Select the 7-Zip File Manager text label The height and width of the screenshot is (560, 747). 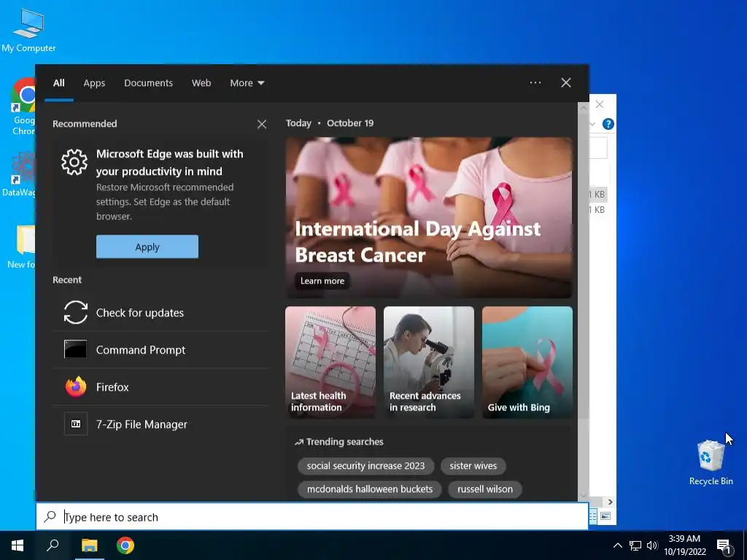[142, 424]
